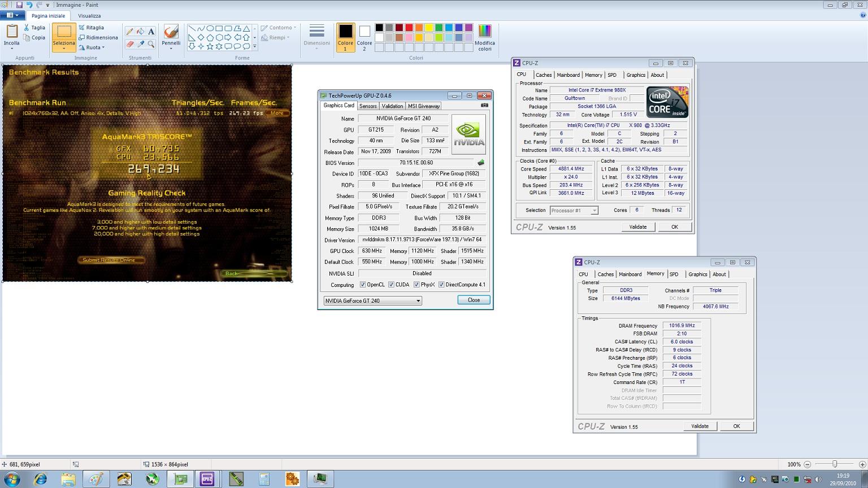Choose the Right arrow shape
This screenshot has height=488, width=868.
pyautogui.click(x=228, y=37)
